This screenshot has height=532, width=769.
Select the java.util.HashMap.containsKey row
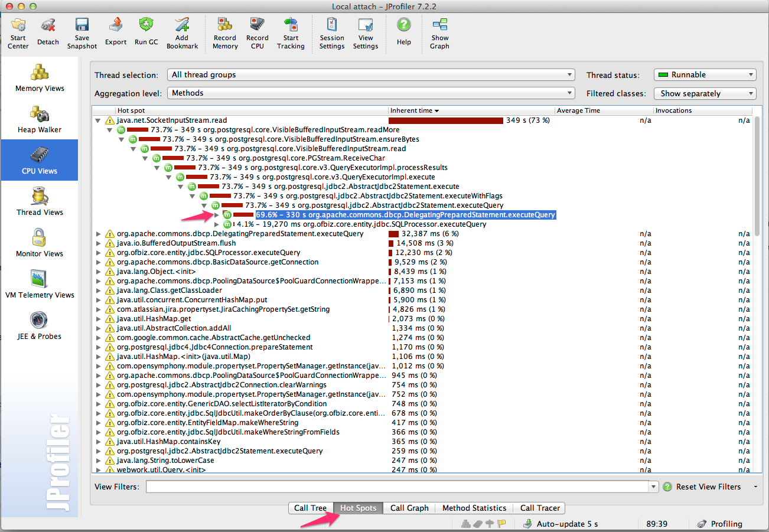[x=422, y=442]
